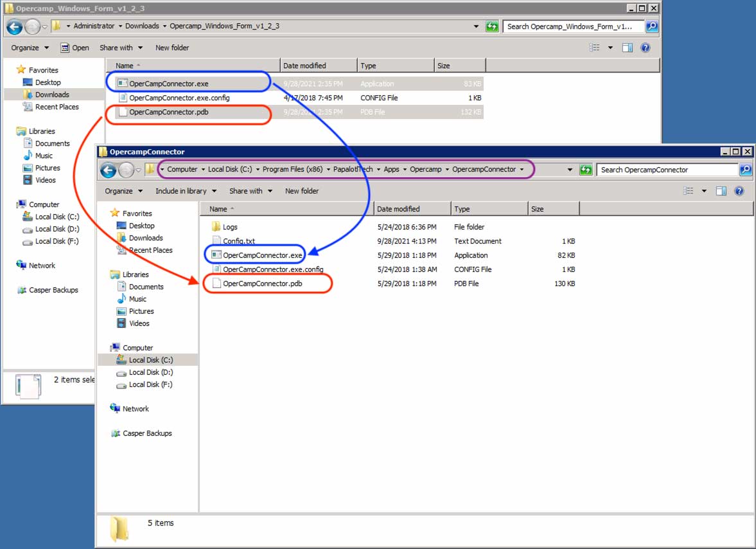This screenshot has height=549, width=756.
Task: Click the Program Files (x86) breadcrumb segment
Action: (292, 170)
